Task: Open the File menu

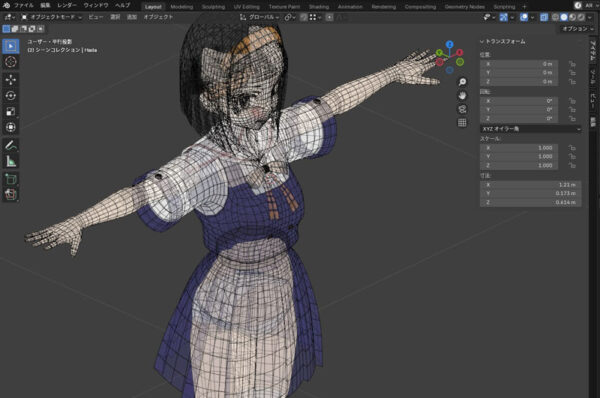Action: coord(24,5)
